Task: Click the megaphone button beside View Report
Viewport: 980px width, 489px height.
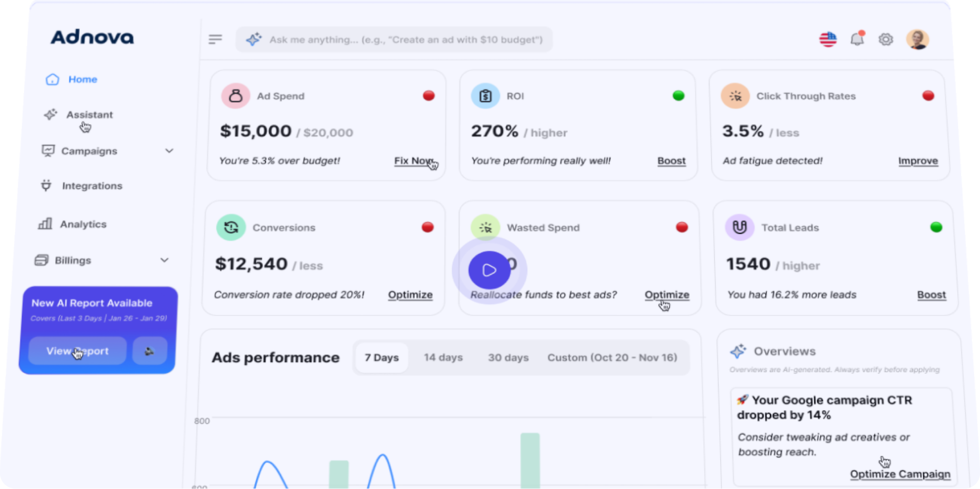Action: (x=149, y=351)
